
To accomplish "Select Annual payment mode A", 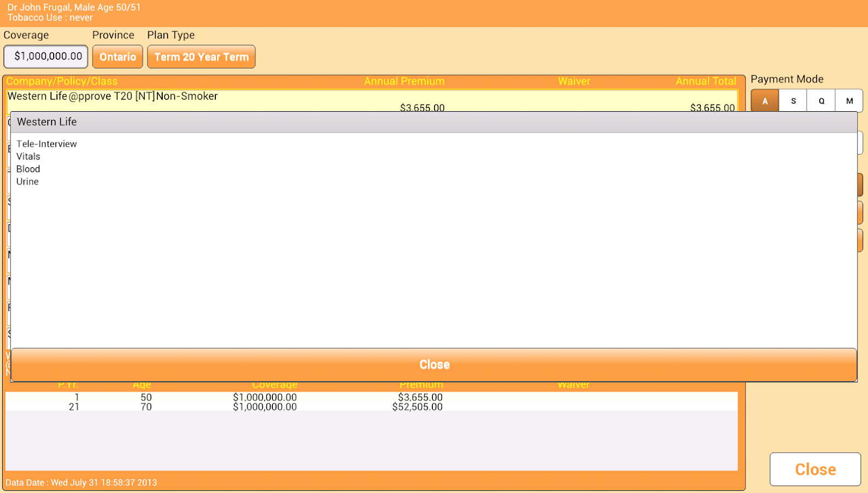I will click(x=765, y=101).
